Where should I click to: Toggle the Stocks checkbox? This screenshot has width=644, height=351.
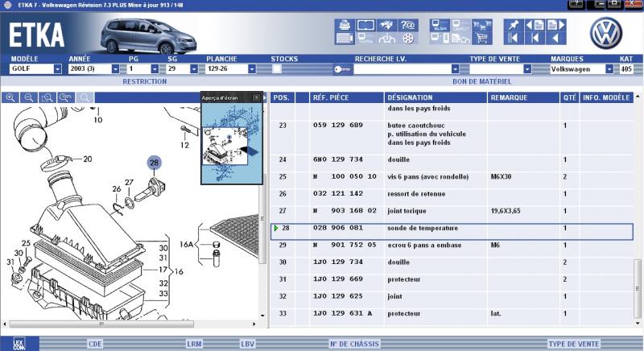pyautogui.click(x=277, y=69)
